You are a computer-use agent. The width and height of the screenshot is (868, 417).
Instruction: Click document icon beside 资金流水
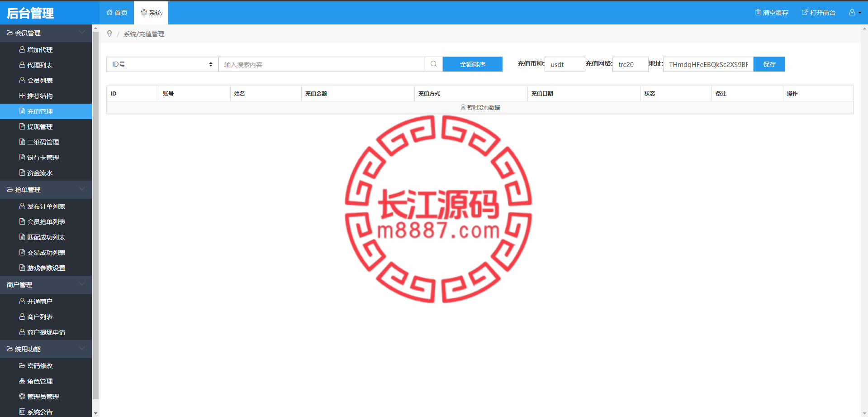(22, 173)
